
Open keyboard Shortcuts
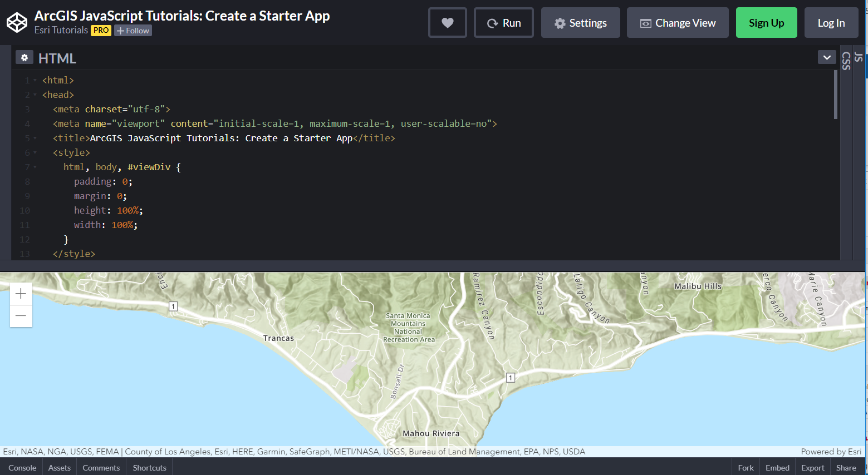click(150, 468)
